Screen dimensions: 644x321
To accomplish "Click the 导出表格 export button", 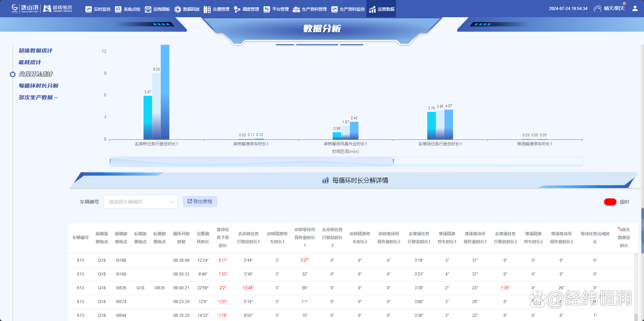I will click(x=200, y=201).
